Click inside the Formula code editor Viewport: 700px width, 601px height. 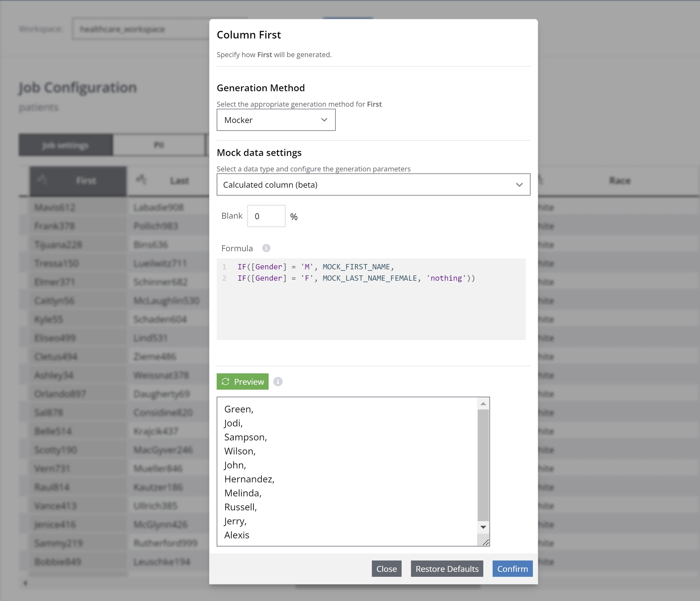pos(371,307)
